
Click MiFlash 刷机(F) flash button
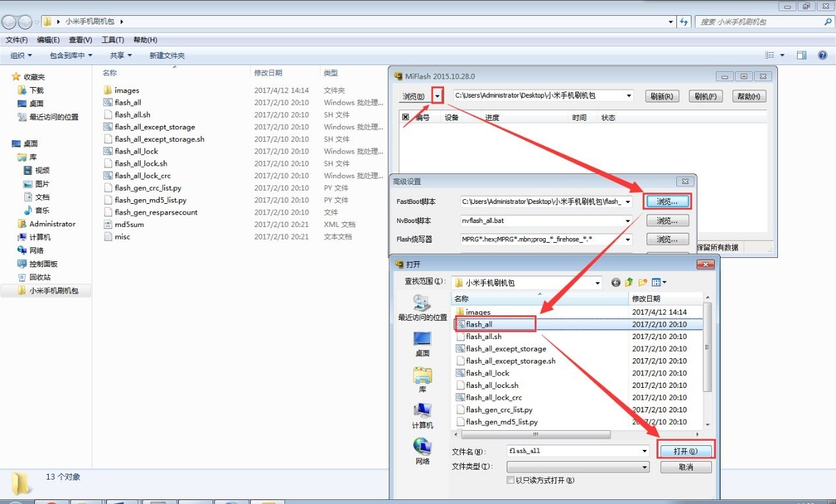[706, 96]
